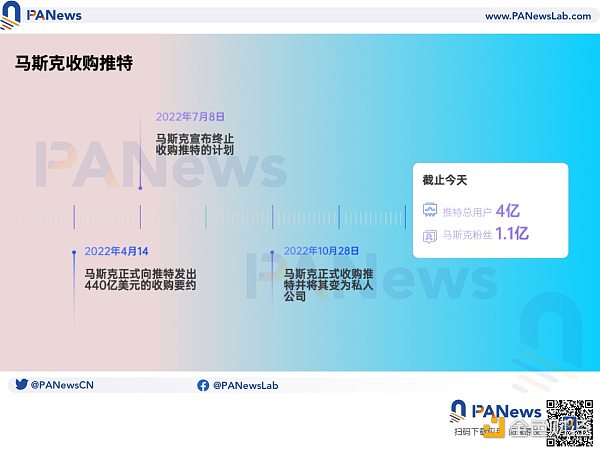600x449 pixels.
Task: Select the 2022年7月8日 timeline marker
Action: pos(140,187)
